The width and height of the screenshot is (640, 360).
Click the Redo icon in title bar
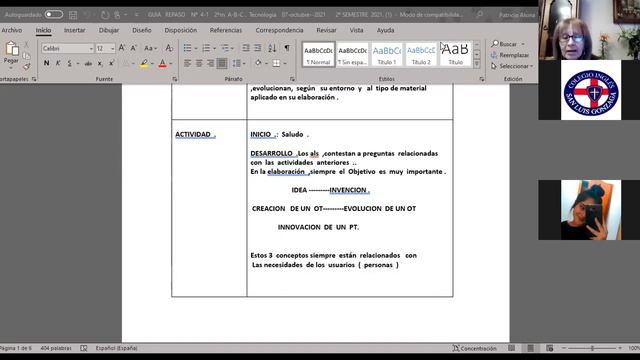tap(105, 15)
